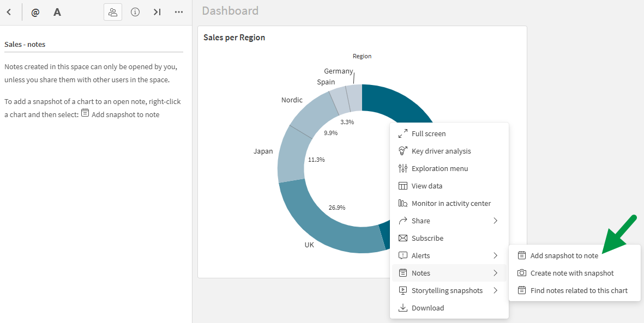The image size is (644, 323).
Task: Collapse the notes panel with arrow-bar icon
Action: [x=157, y=12]
